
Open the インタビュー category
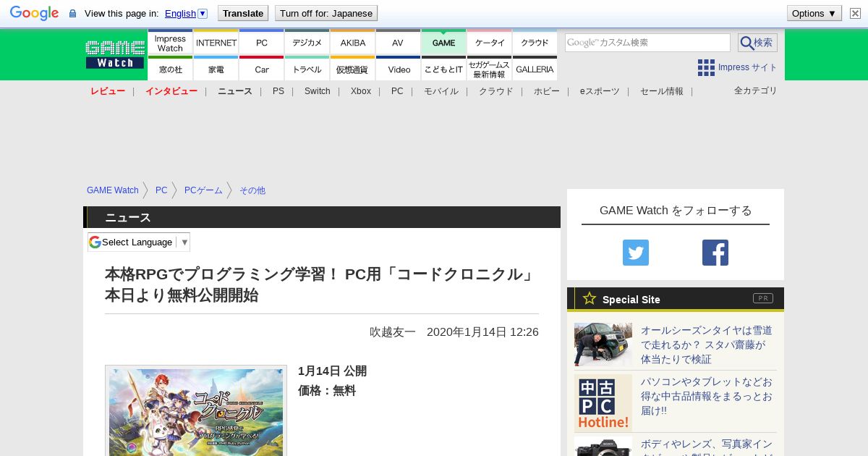(171, 91)
